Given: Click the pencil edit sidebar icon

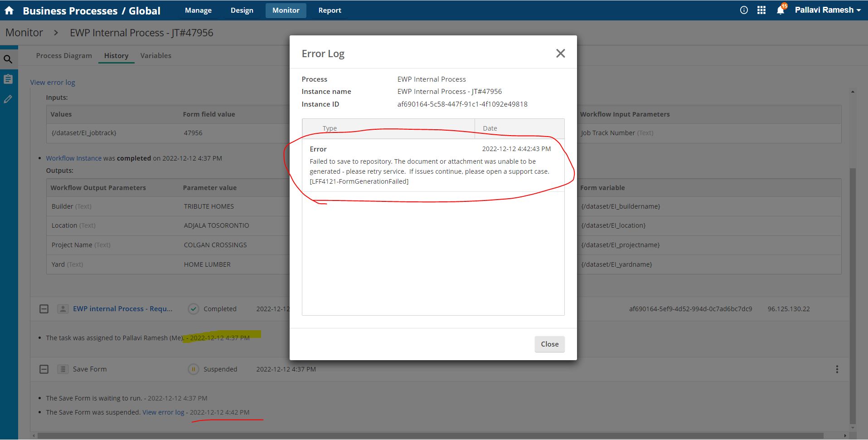Looking at the screenshot, I should click(8, 99).
